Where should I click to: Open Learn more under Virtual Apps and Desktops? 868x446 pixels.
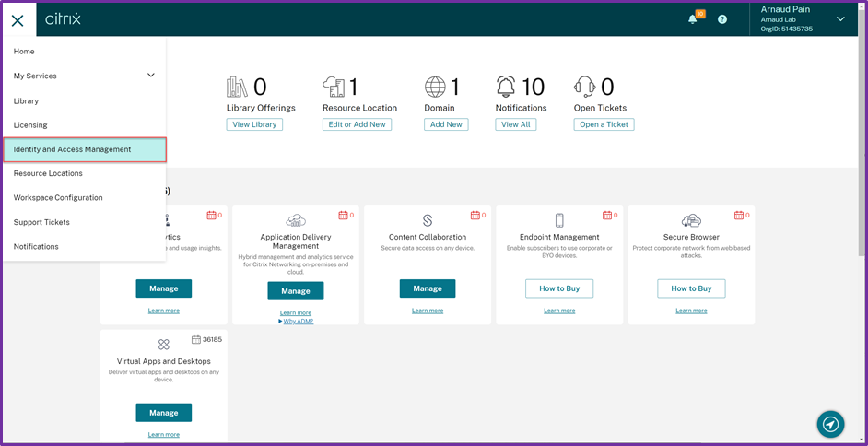point(164,434)
